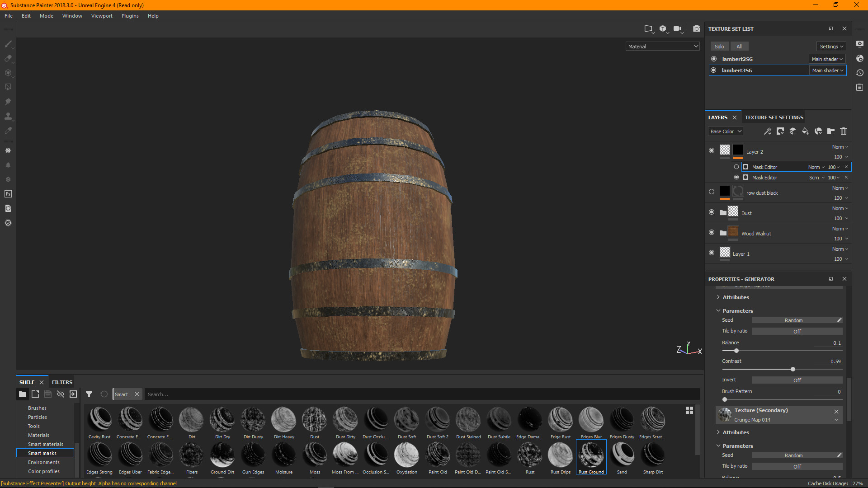Open the Main shader dropdown for lambert3SG
868x488 pixels.
pyautogui.click(x=827, y=70)
